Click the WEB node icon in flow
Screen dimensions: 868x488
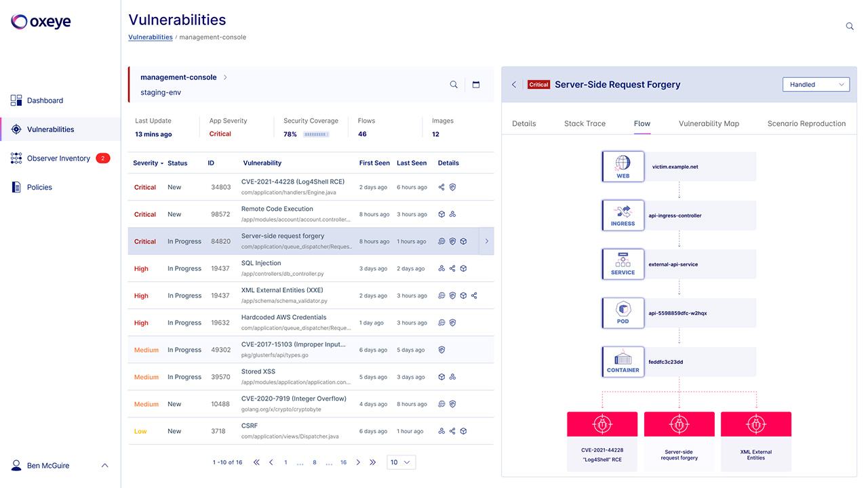point(623,166)
